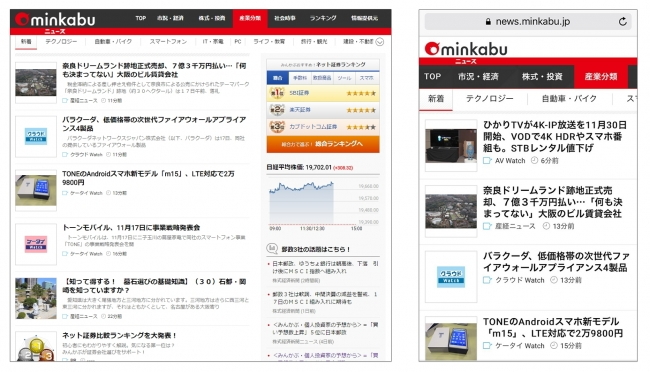The image size is (650, 372).
Task: Click the Cloud Watch thumbnail icon in the desktop list
Action: (36, 136)
